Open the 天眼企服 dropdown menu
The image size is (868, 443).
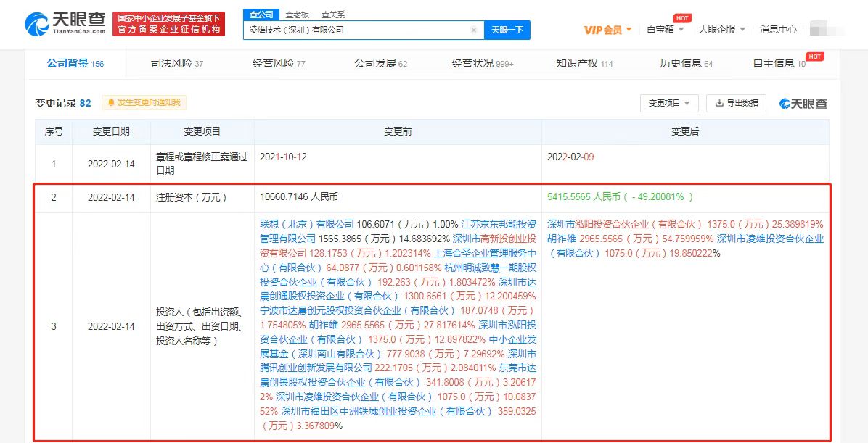[721, 30]
